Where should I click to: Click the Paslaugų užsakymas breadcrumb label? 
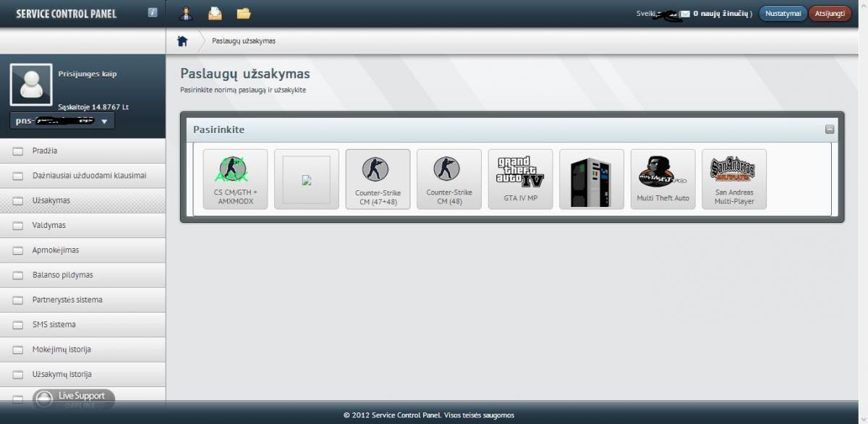[x=244, y=41]
